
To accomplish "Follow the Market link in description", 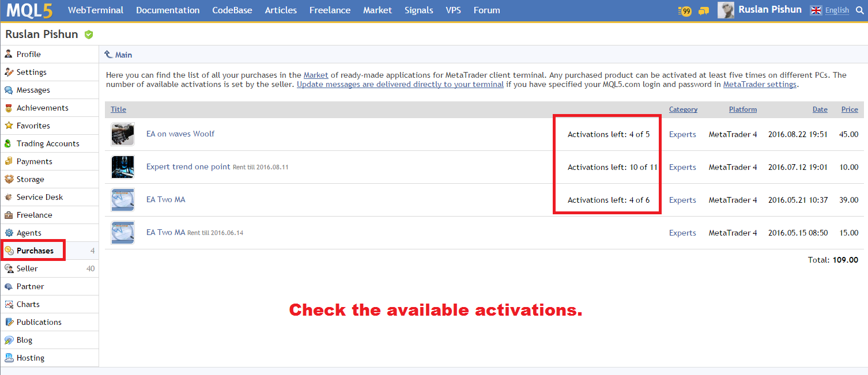I will click(316, 75).
